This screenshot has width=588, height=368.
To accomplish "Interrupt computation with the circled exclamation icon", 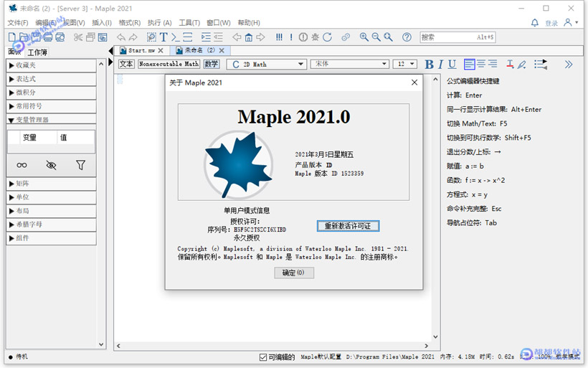I will [303, 37].
